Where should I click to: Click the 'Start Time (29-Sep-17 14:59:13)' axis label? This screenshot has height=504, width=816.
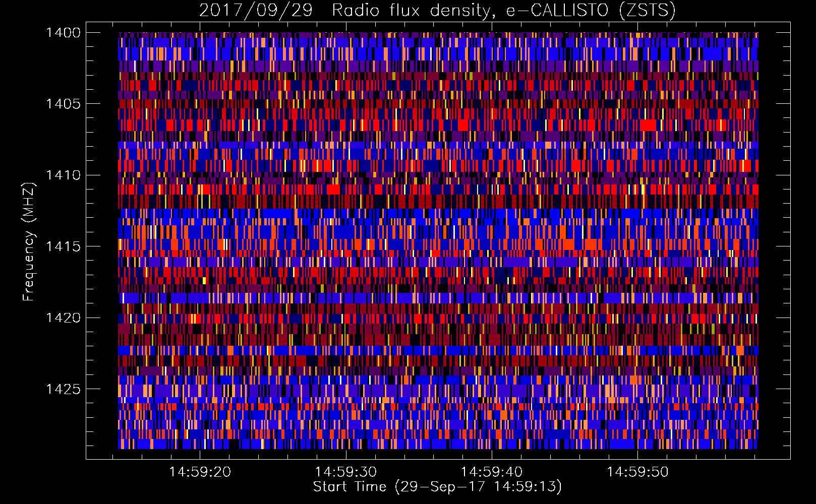pos(437,487)
